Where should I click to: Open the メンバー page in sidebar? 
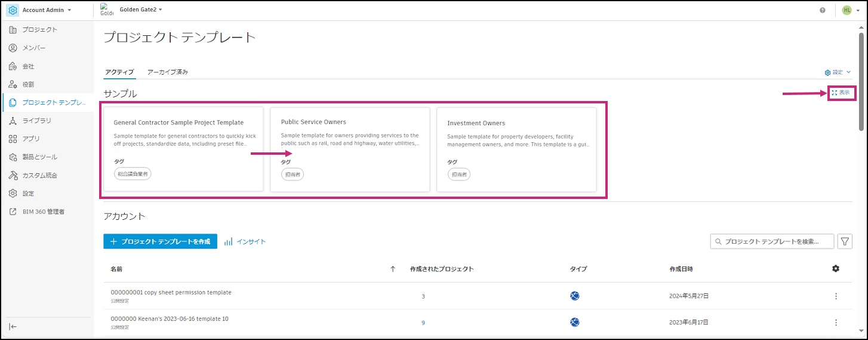34,48
